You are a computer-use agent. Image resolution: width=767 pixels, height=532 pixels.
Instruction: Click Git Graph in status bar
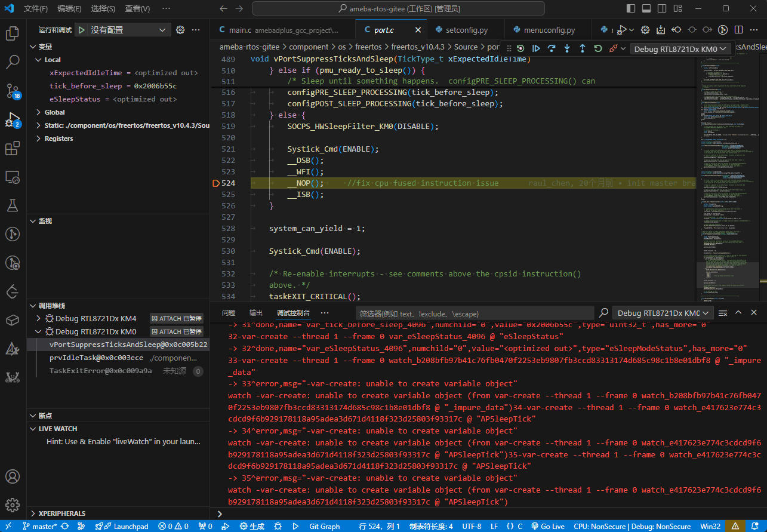tap(324, 527)
